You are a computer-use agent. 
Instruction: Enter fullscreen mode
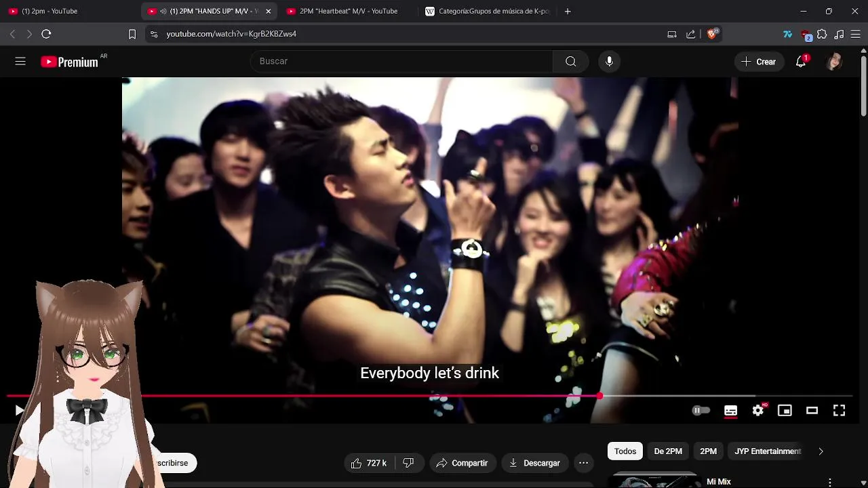pos(839,410)
